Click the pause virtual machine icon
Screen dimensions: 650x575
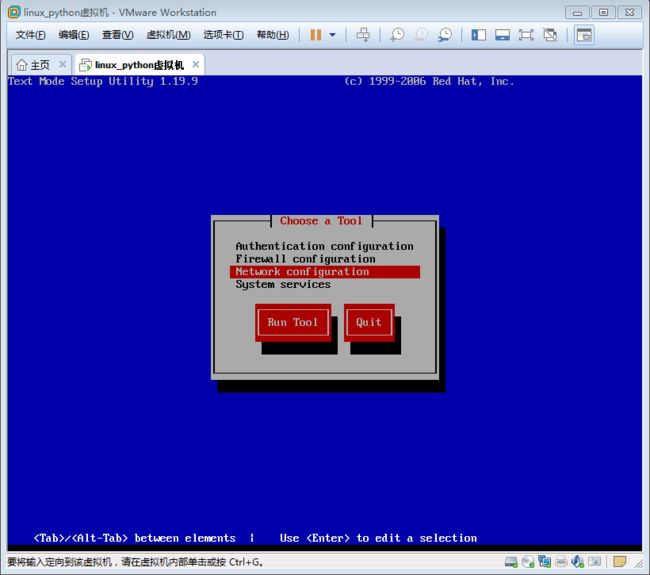pyautogui.click(x=315, y=35)
